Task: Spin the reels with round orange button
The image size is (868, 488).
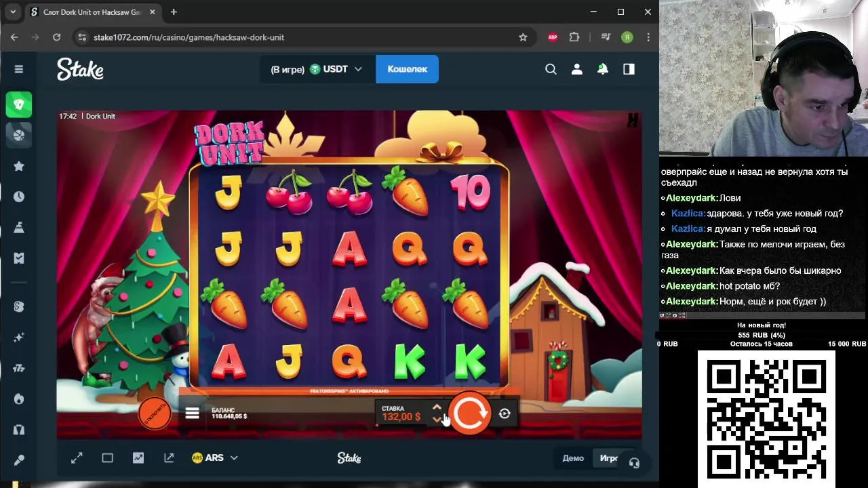Action: pos(470,413)
